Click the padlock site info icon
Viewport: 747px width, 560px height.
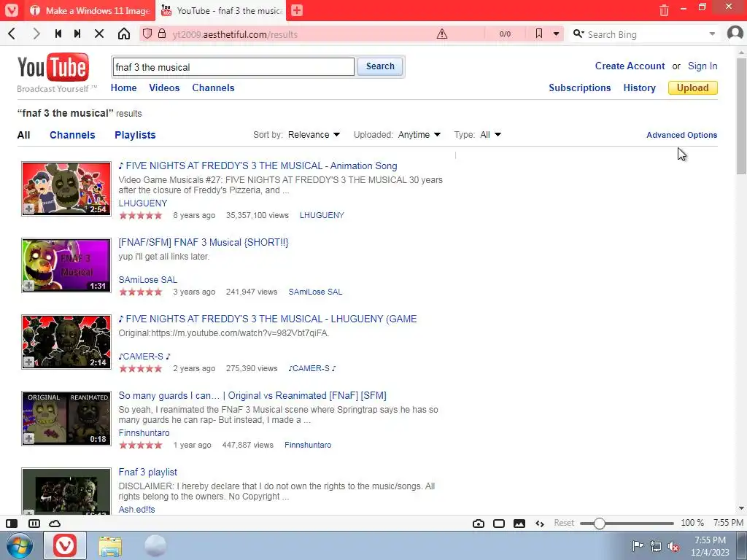pos(162,34)
